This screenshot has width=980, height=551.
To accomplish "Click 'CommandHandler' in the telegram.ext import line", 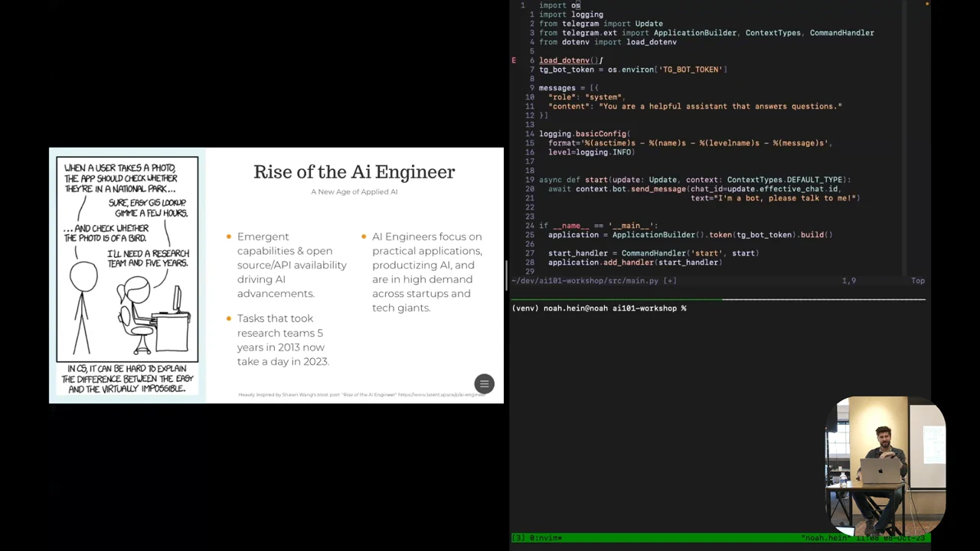I will click(x=841, y=33).
